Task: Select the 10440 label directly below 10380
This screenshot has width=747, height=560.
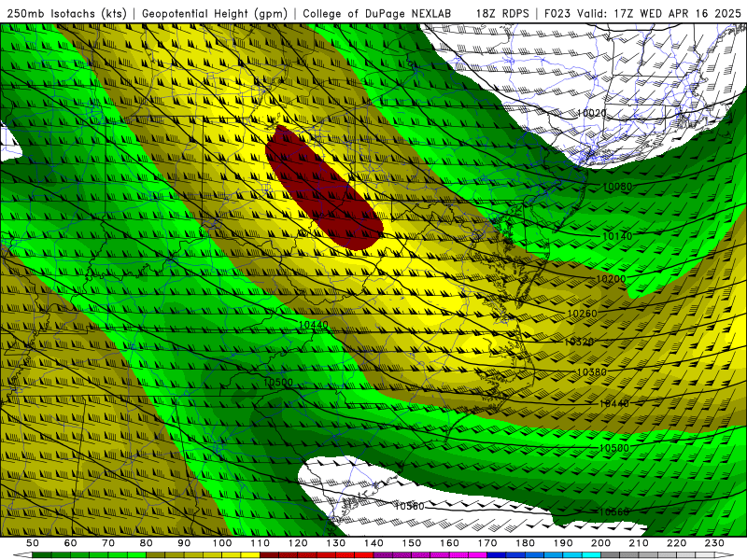Action: [614, 404]
